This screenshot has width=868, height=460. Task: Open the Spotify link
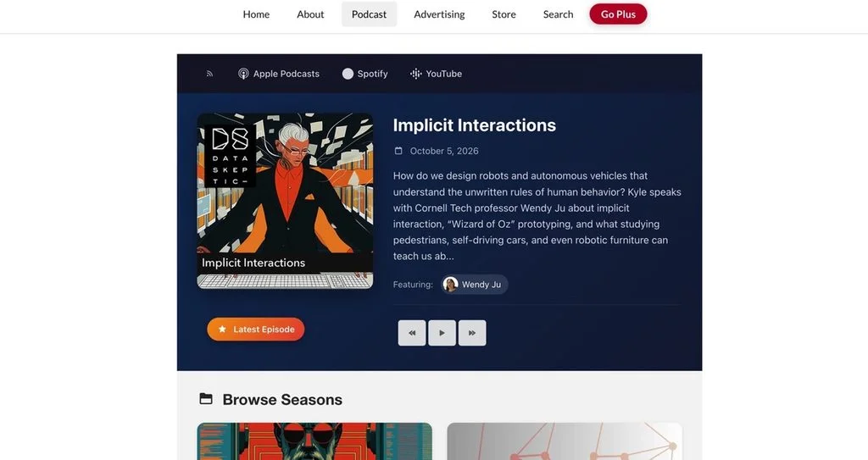click(x=364, y=74)
